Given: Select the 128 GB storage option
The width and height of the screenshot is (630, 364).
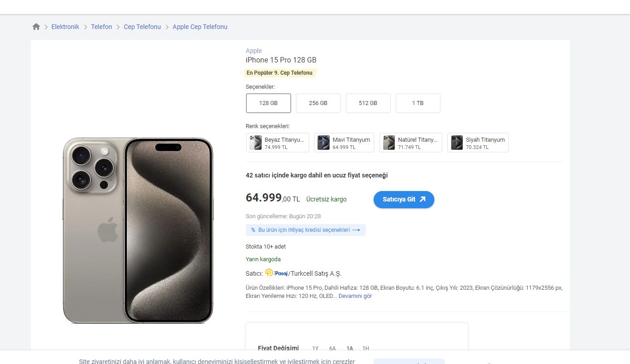Looking at the screenshot, I should [x=269, y=103].
